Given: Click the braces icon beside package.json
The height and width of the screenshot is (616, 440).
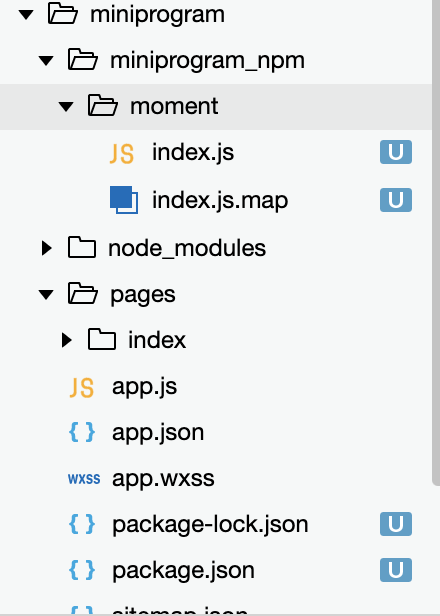Looking at the screenshot, I should (82, 570).
